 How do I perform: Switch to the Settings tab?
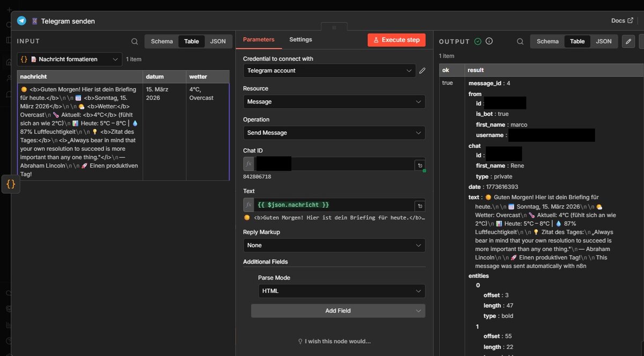[x=301, y=39]
